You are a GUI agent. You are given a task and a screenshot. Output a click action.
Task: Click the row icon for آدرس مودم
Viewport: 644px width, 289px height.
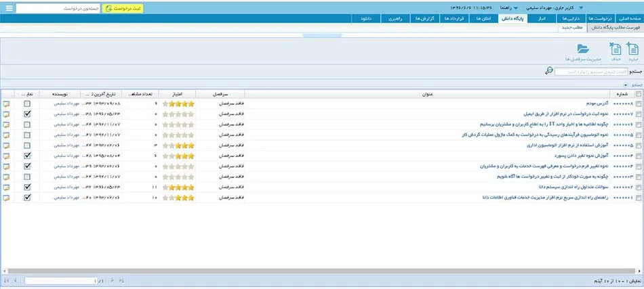pyautogui.click(x=6, y=104)
